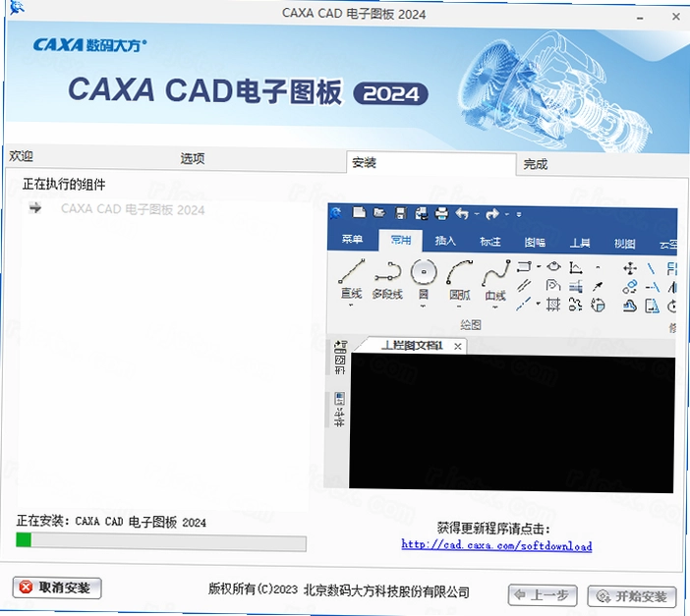Open the 插入 tab in preview ribbon
This screenshot has width=690, height=616.
[445, 241]
